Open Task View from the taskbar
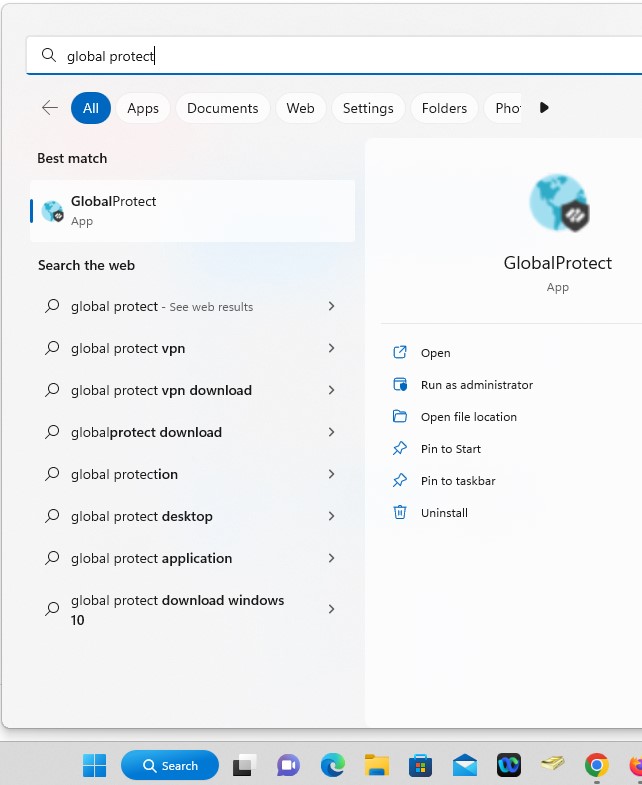Image resolution: width=642 pixels, height=785 pixels. [x=244, y=765]
